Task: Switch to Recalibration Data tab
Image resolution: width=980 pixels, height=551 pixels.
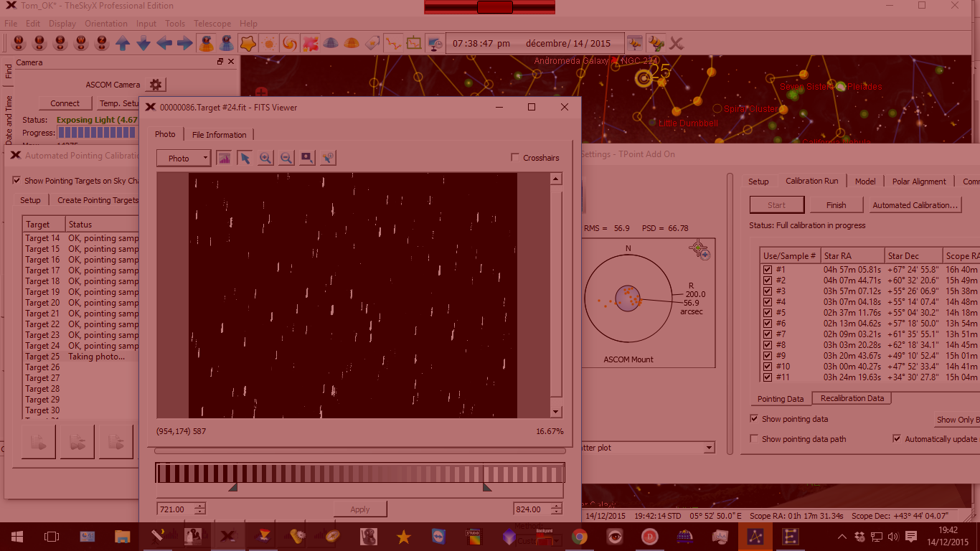Action: click(852, 398)
